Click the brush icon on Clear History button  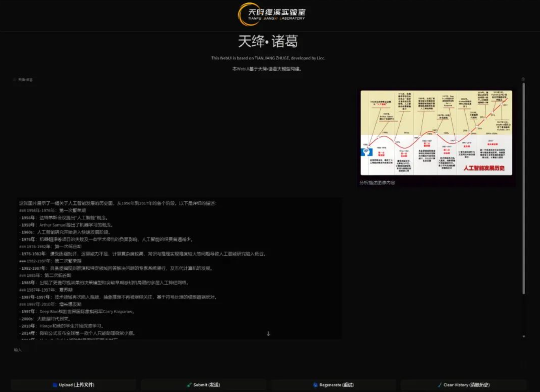tap(440, 385)
